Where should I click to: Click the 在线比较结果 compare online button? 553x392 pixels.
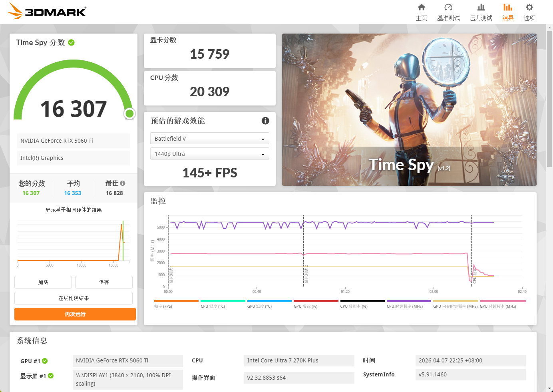click(74, 298)
